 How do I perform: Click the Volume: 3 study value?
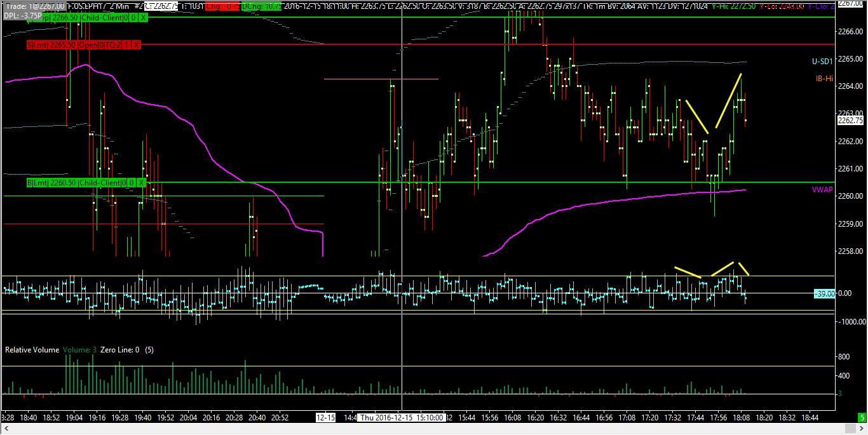point(80,350)
